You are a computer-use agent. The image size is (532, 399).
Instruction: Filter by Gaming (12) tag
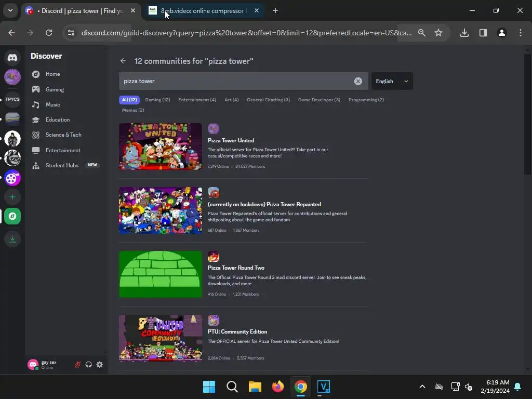(157, 100)
